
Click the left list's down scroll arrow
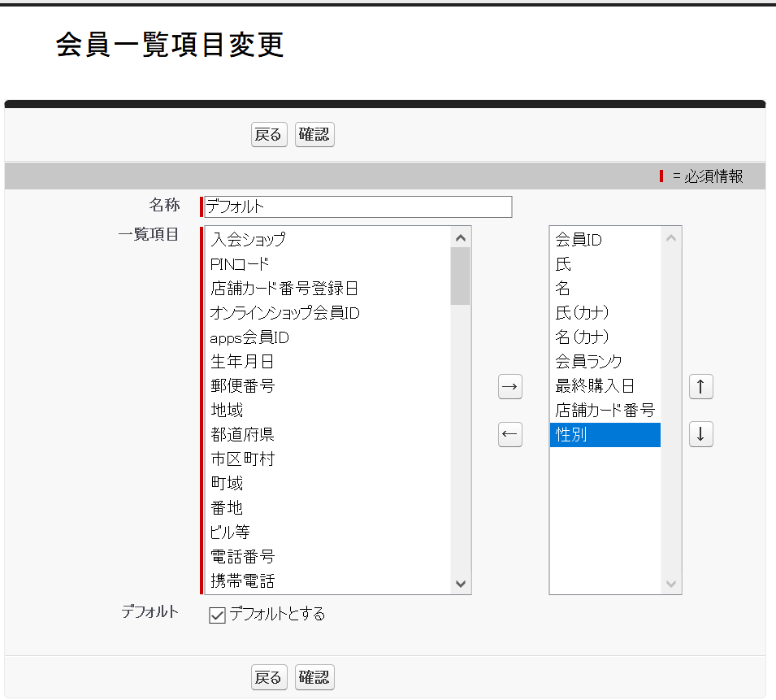coord(460,584)
